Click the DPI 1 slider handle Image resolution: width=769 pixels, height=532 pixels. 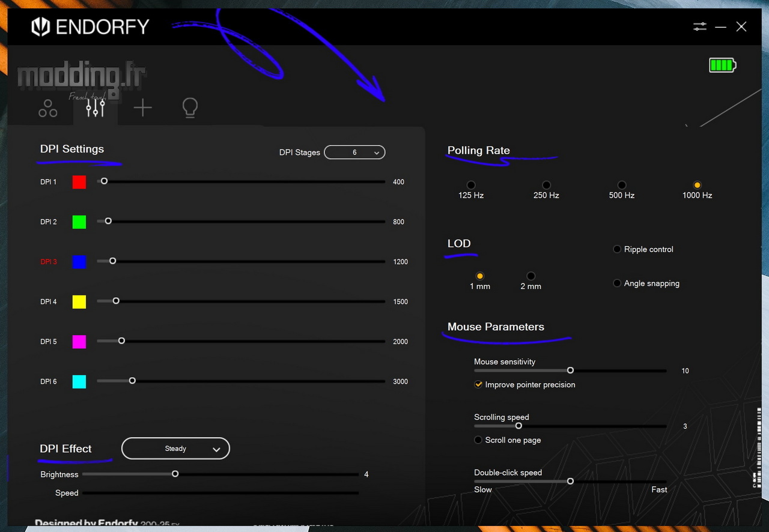tap(104, 181)
